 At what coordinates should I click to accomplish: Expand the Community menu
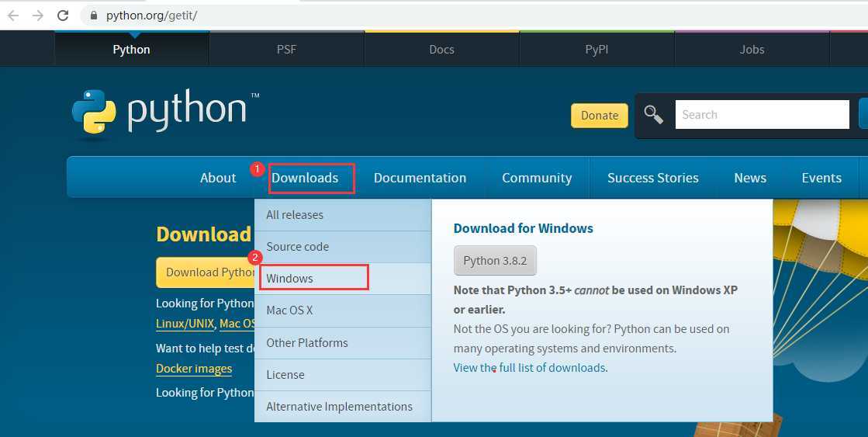pos(537,178)
